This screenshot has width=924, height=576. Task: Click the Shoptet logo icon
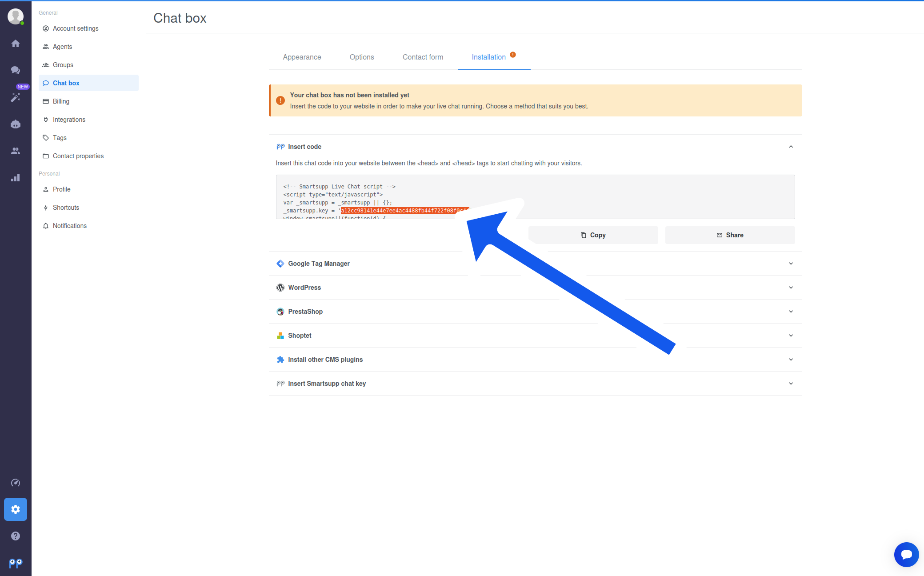280,336
